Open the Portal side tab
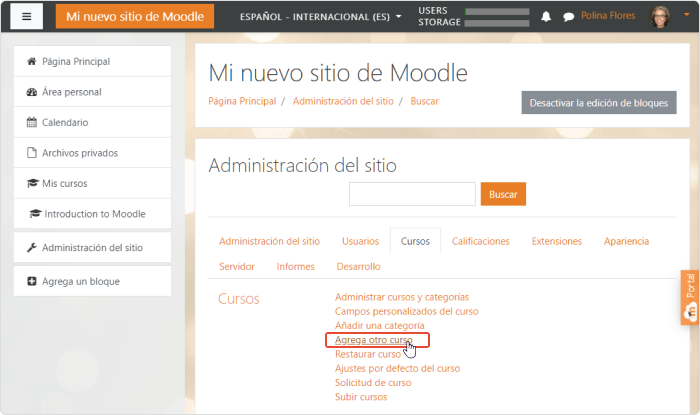 [x=689, y=297]
